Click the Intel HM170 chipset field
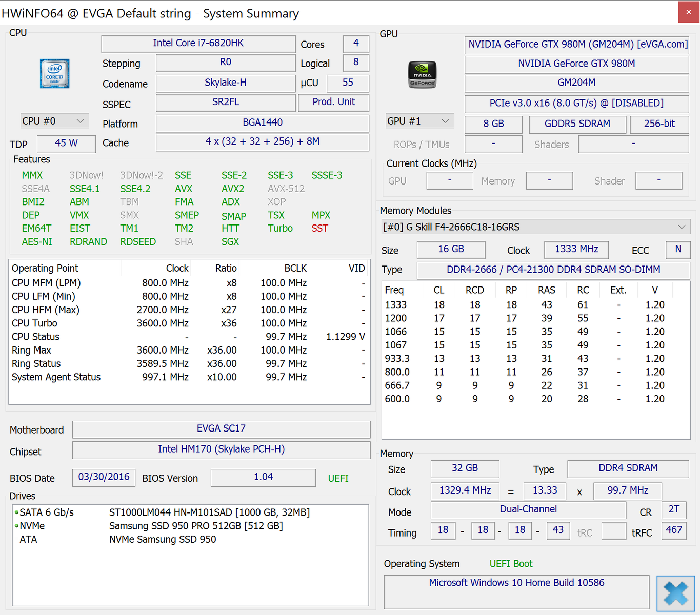Viewport: 700px width, 615px height. 222,450
